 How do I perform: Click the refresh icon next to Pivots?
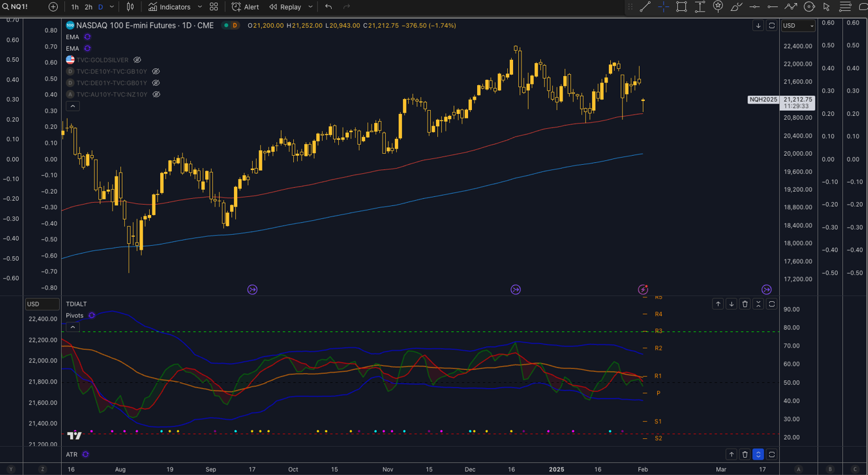point(92,315)
